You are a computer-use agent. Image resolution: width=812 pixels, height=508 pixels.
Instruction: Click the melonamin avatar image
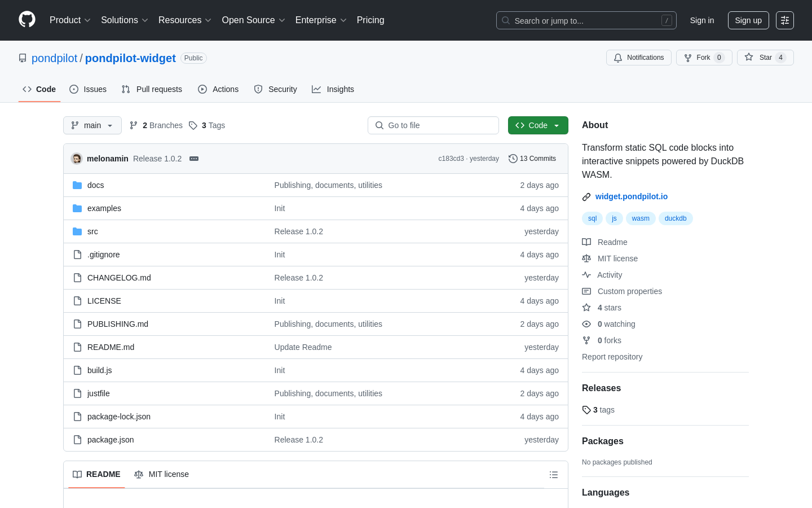point(77,159)
